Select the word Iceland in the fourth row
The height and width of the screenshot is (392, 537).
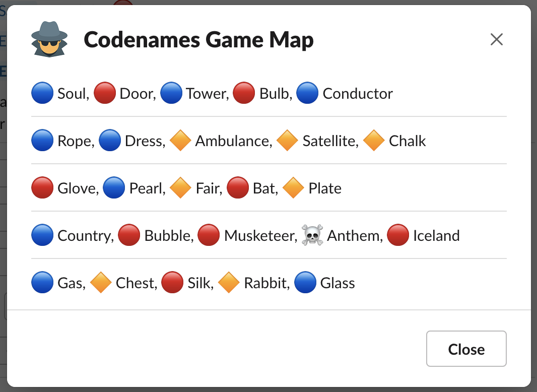coord(436,235)
